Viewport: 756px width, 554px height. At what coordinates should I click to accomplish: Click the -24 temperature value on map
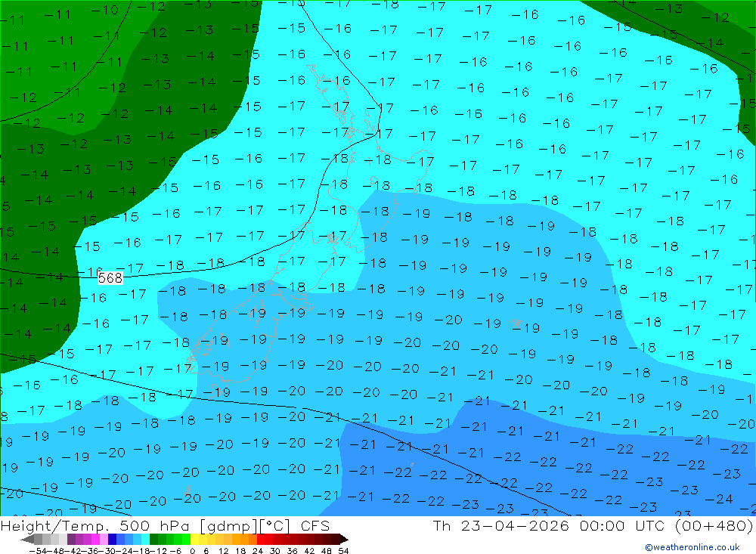[x=719, y=499]
